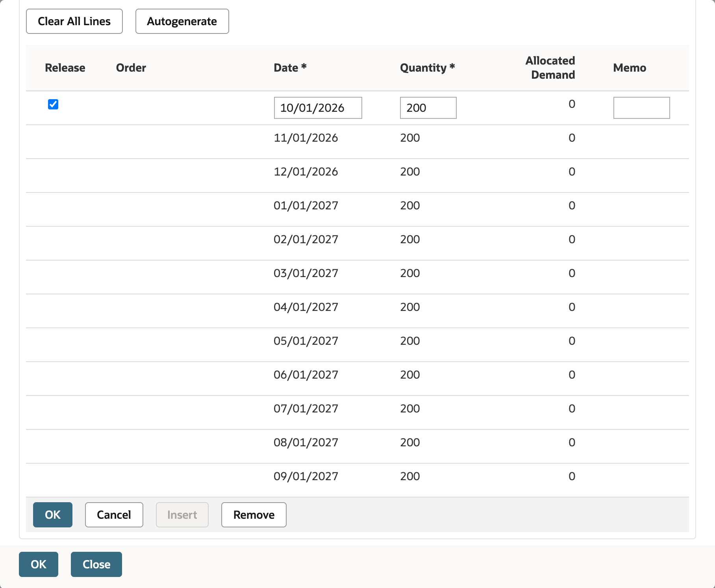Click the Date column header
The image size is (715, 588).
290,68
